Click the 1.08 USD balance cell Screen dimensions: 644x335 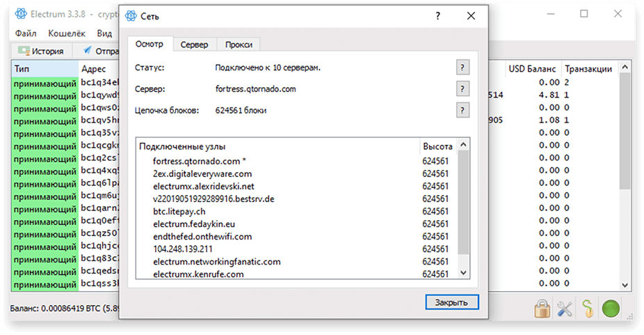click(x=549, y=120)
